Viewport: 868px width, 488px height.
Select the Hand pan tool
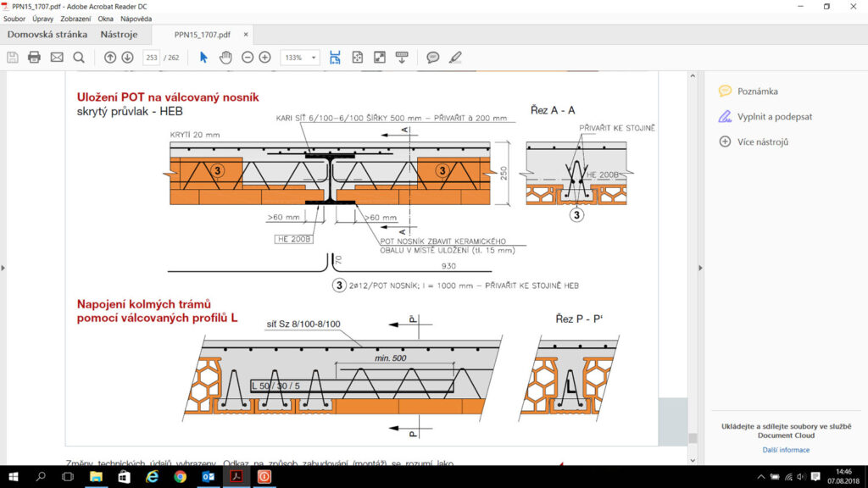[x=225, y=57]
